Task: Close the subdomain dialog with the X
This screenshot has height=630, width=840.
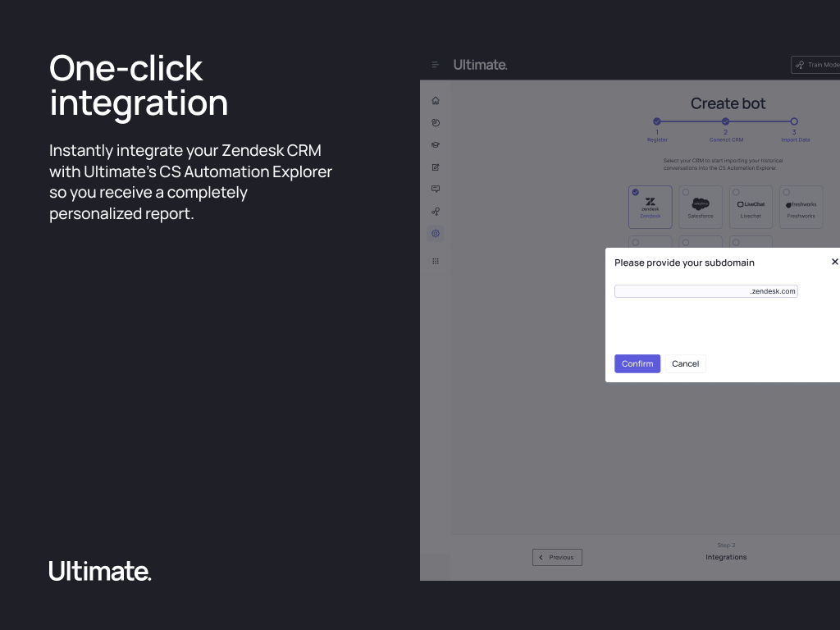Action: click(x=834, y=262)
